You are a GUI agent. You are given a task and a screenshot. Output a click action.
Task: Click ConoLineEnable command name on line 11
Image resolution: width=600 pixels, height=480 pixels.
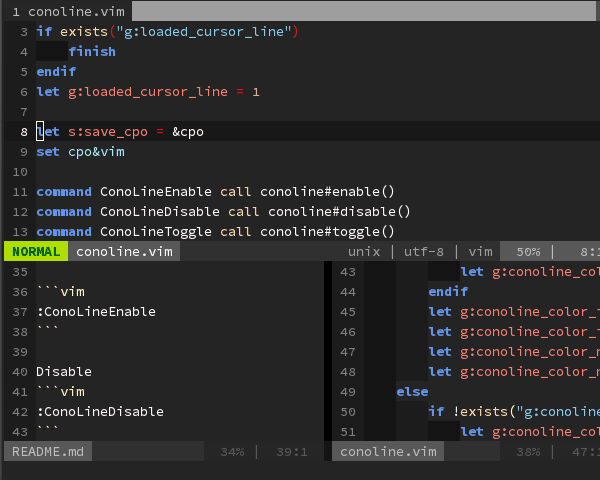[x=156, y=191]
